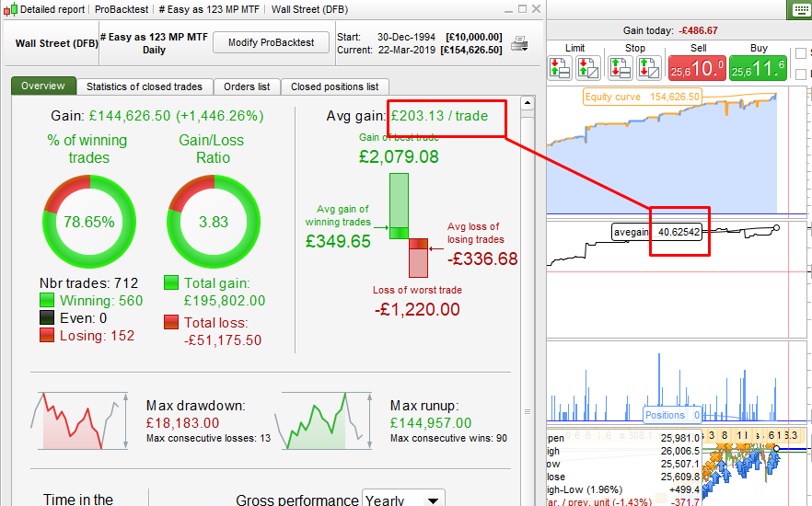Screen dimensions: 812x506
Task: Click the second Stop order icon
Action: (649, 68)
